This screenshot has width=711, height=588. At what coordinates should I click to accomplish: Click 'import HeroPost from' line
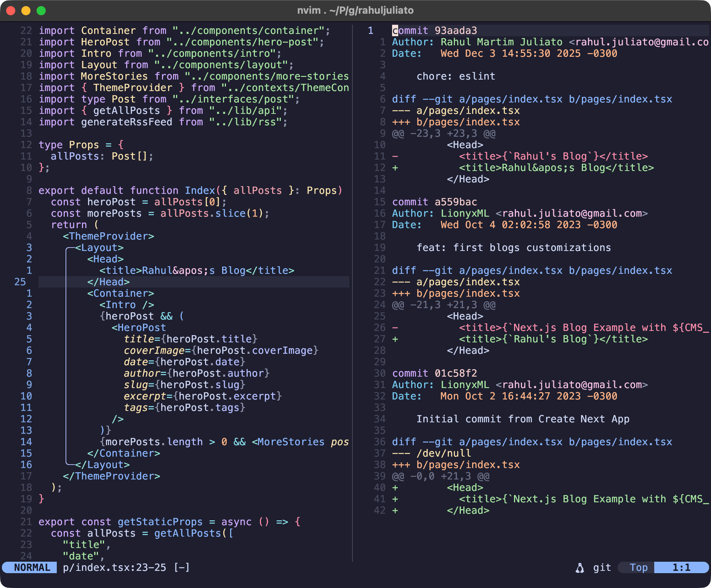coord(181,42)
